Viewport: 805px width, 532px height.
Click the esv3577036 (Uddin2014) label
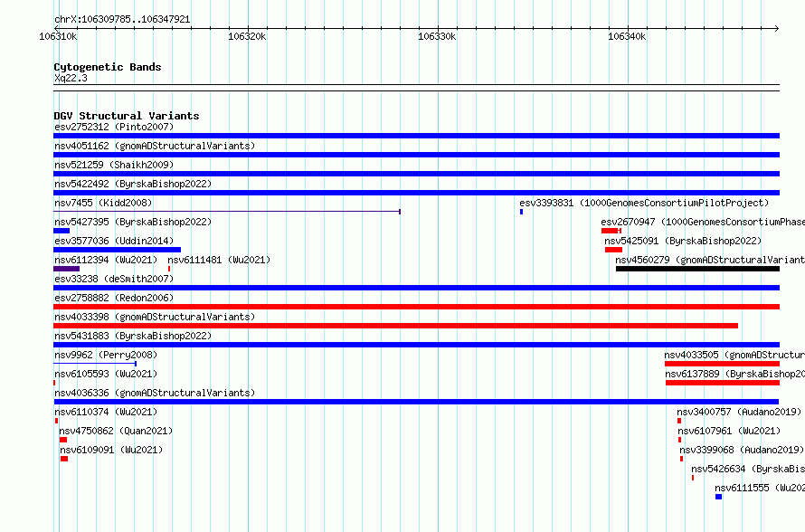pyautogui.click(x=114, y=241)
